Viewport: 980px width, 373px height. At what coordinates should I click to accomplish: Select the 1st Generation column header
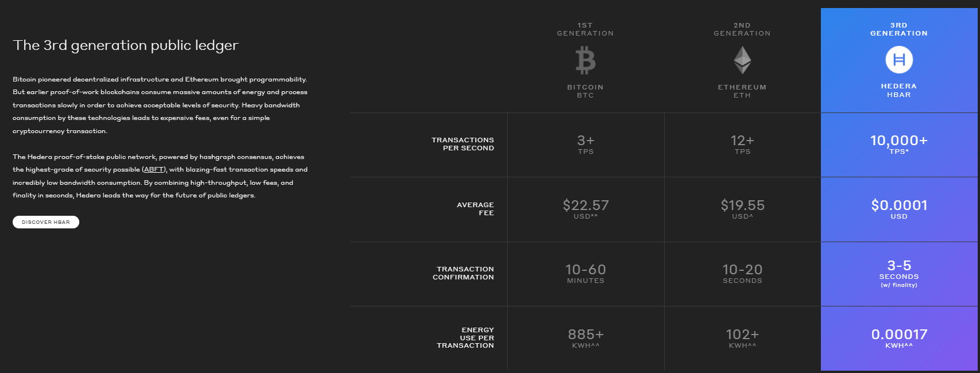[x=585, y=29]
